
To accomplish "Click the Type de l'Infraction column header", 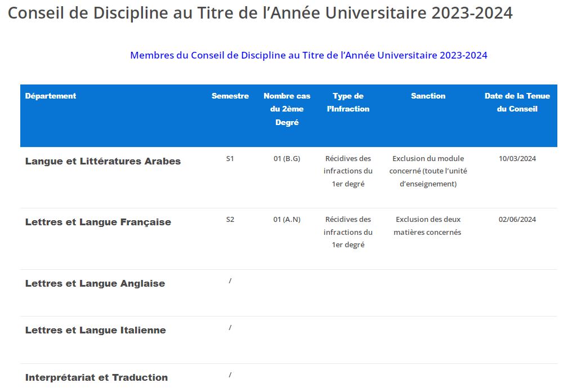I will [x=348, y=103].
